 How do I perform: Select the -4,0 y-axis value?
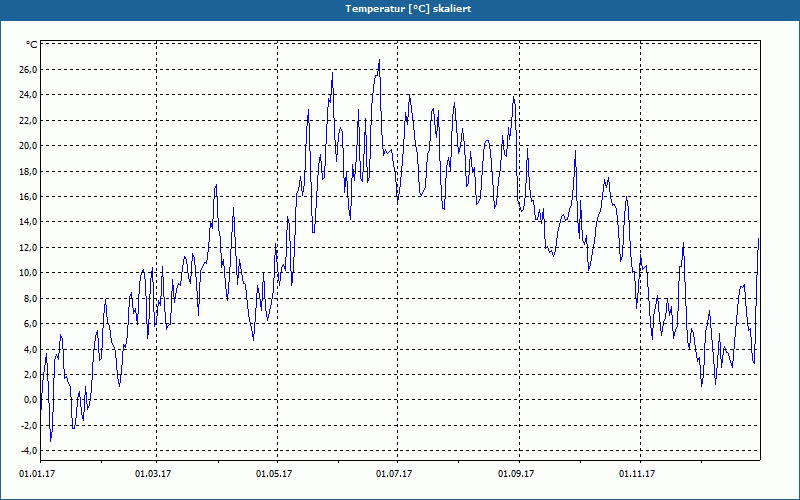point(29,451)
